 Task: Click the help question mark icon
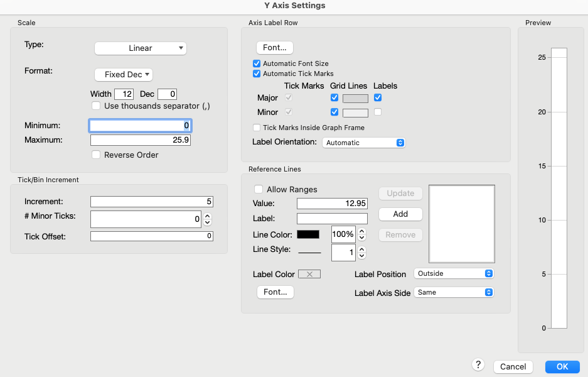[x=478, y=365]
